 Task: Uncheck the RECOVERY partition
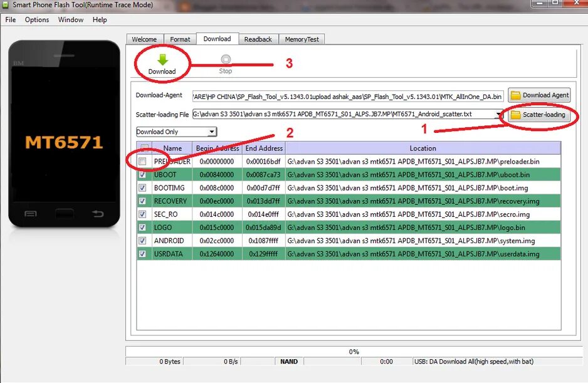[143, 201]
